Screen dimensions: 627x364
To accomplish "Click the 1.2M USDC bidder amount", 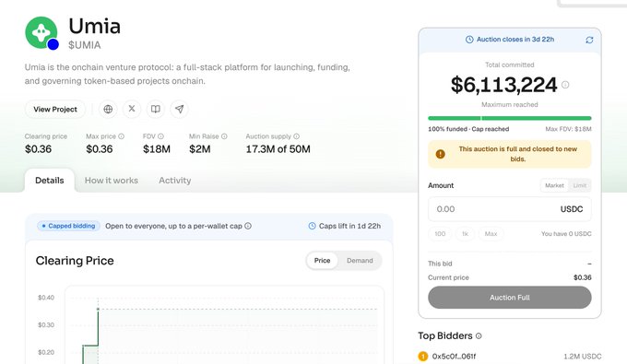I will [x=582, y=357].
